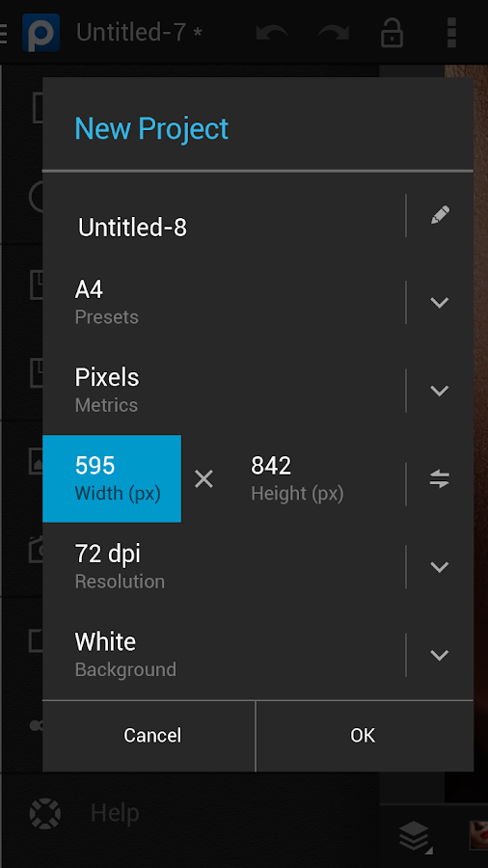The width and height of the screenshot is (488, 868).
Task: Open the 72 dpi Resolution dropdown
Action: coord(440,567)
